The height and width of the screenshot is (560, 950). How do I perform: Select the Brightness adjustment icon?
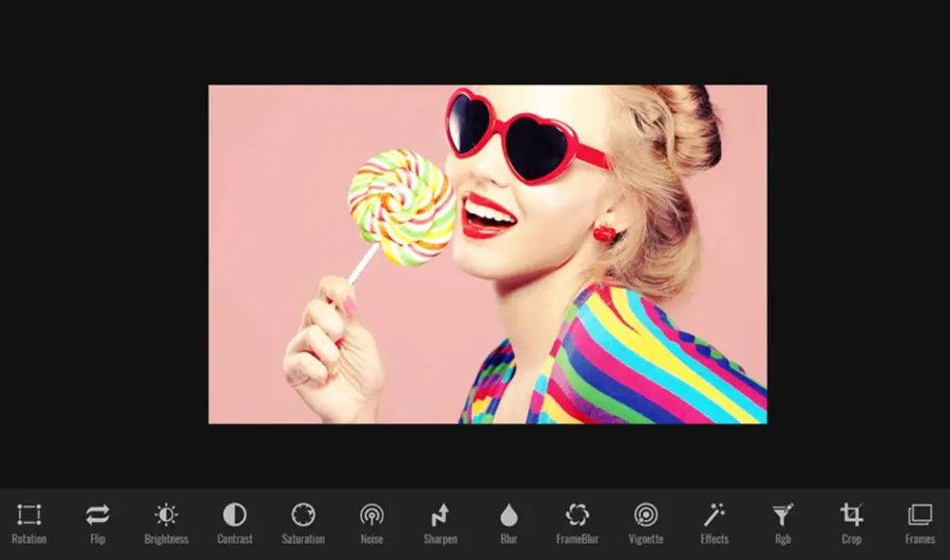[165, 515]
